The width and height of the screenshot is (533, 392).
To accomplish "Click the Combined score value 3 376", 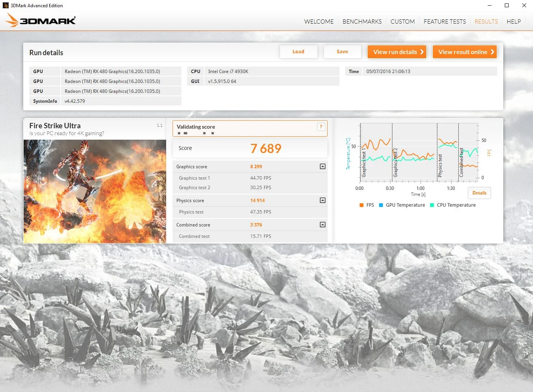I will (256, 225).
